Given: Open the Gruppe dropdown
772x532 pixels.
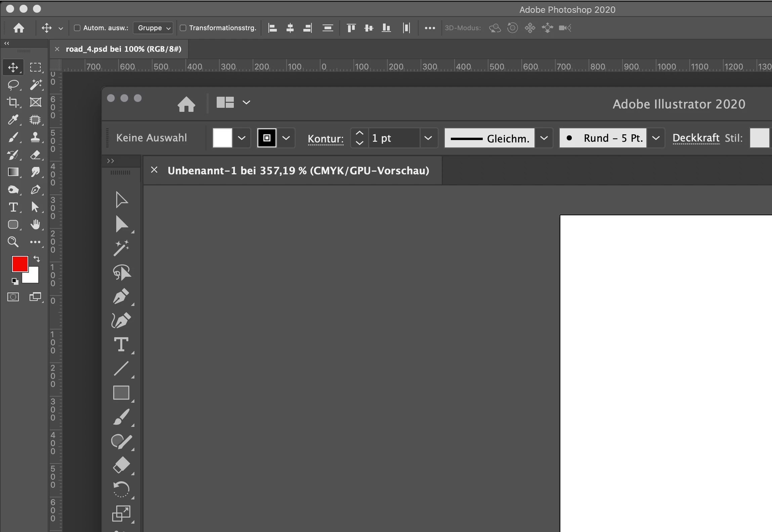Looking at the screenshot, I should (153, 28).
